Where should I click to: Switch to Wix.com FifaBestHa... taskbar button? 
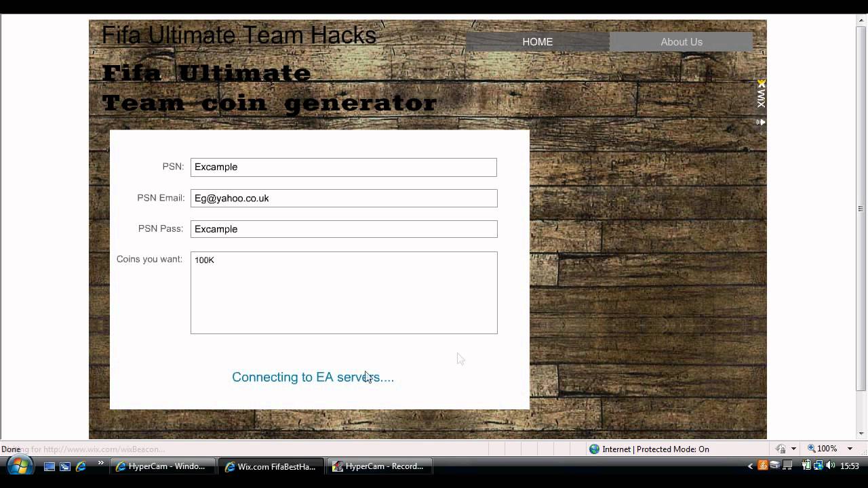coord(271,466)
